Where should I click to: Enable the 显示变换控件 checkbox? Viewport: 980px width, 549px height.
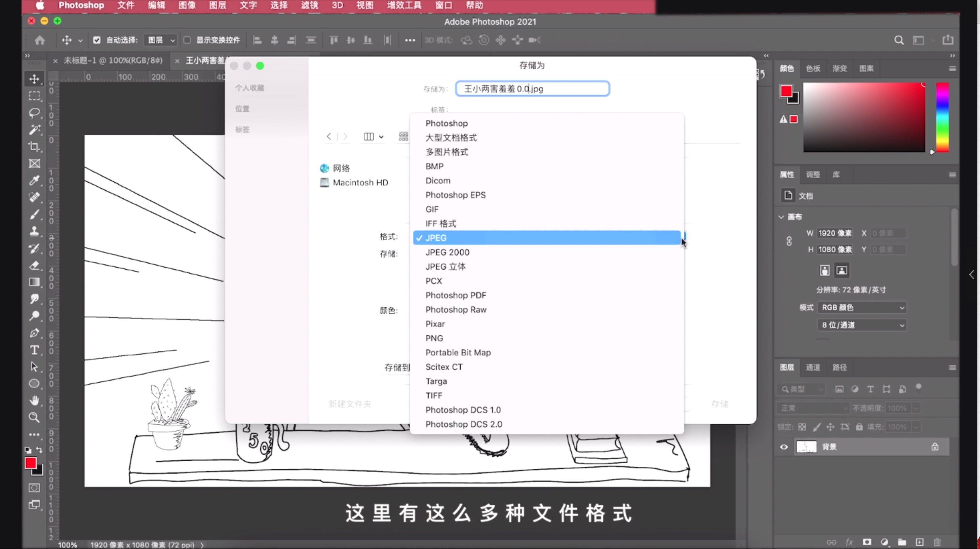187,40
